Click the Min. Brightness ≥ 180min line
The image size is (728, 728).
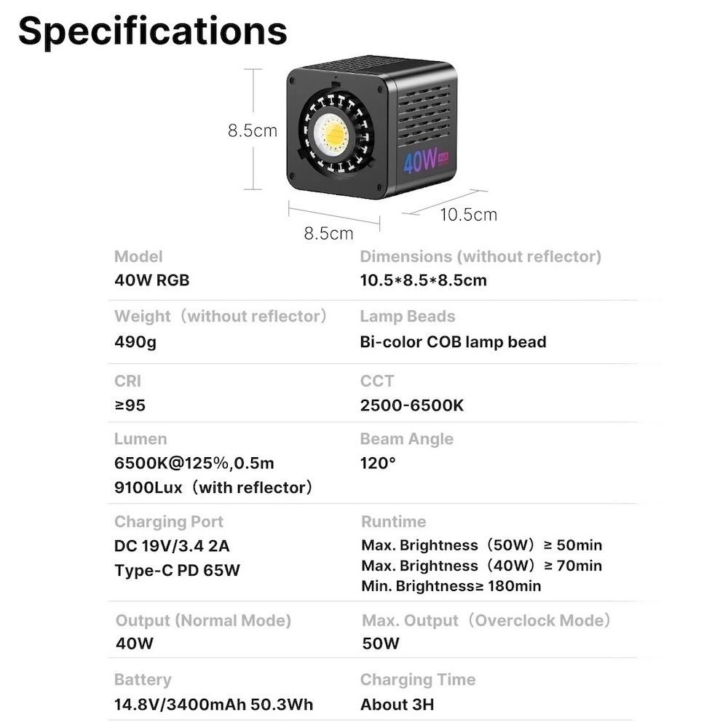tap(451, 586)
